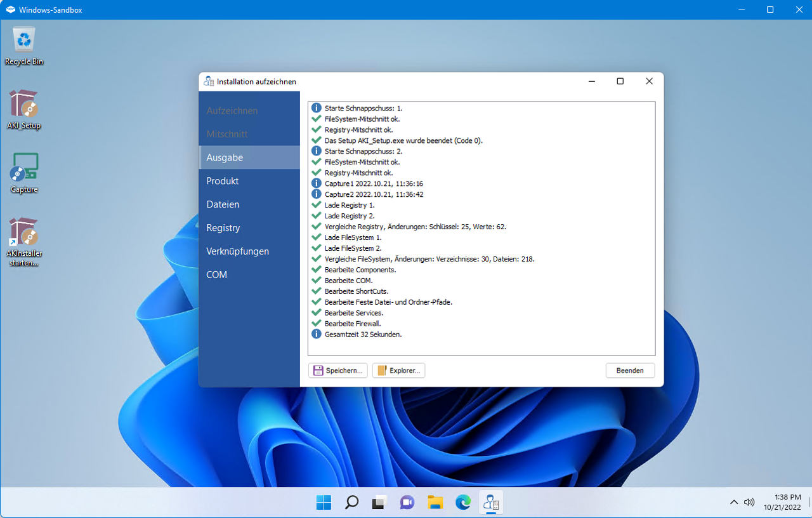Close the Installation aufzeichnen window
The image size is (812, 518).
coord(649,81)
